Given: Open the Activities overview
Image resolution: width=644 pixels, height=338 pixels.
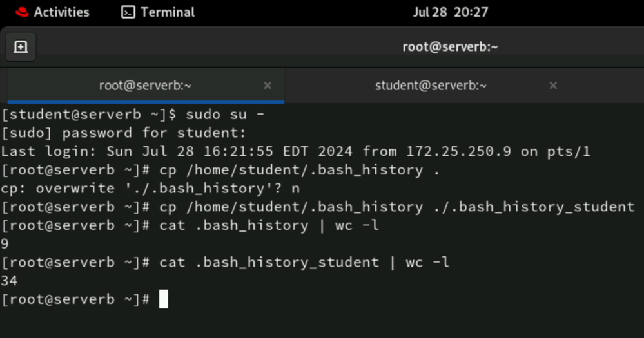Looking at the screenshot, I should [x=61, y=12].
